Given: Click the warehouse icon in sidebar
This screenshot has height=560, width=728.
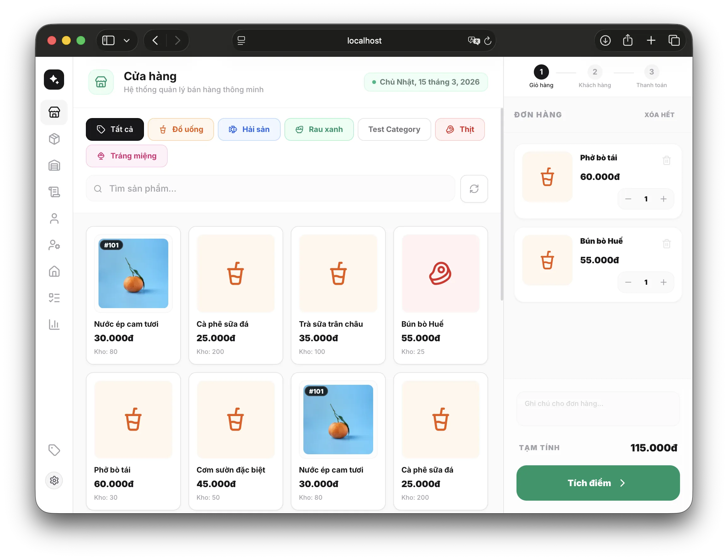Looking at the screenshot, I should 54,165.
